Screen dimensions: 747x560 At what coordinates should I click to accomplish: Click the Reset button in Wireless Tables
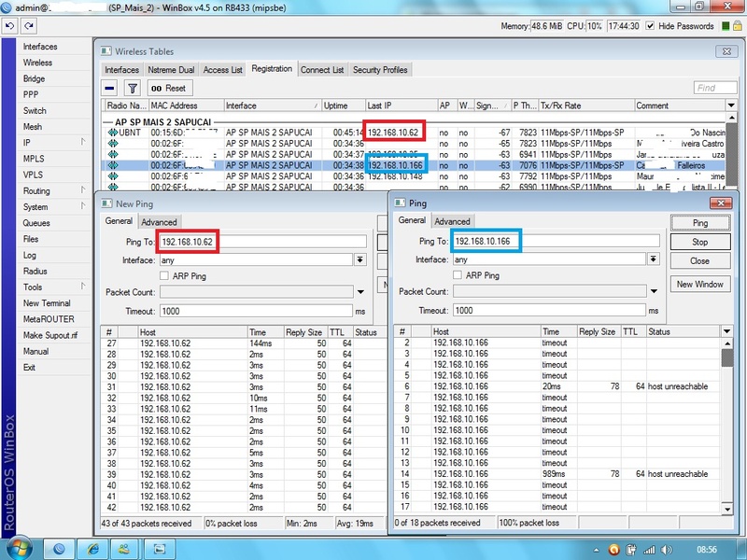(169, 88)
